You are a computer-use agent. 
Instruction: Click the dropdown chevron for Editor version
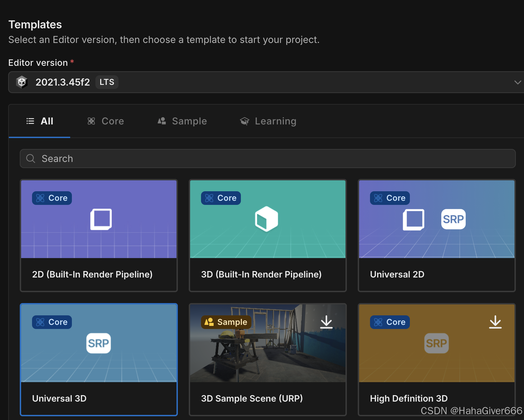[x=518, y=82]
